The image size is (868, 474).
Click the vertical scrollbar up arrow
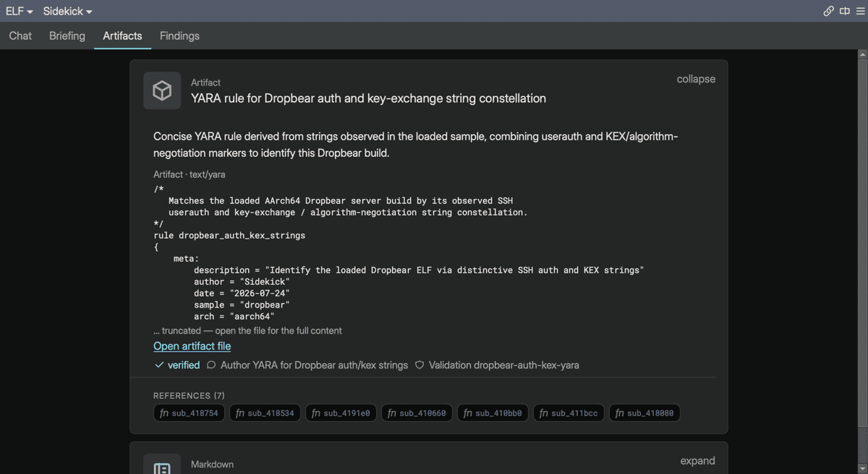click(862, 54)
